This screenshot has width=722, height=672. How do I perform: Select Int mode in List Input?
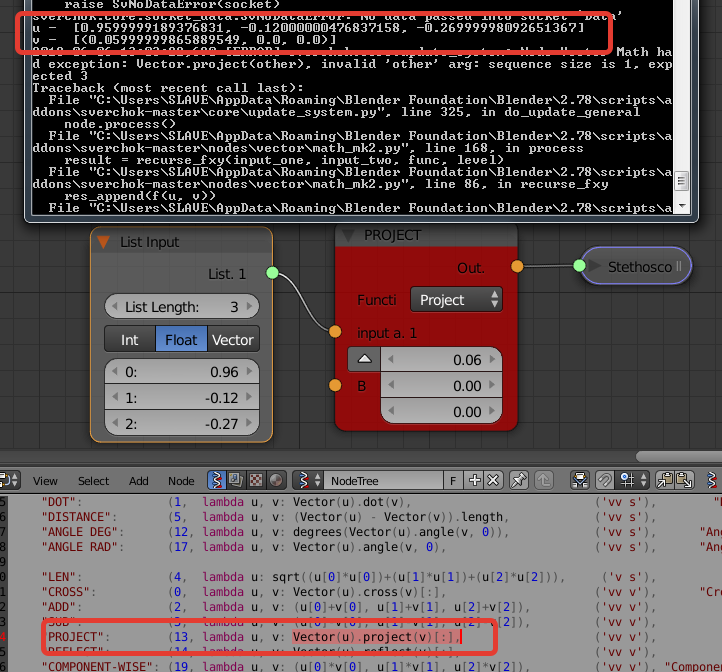(129, 339)
